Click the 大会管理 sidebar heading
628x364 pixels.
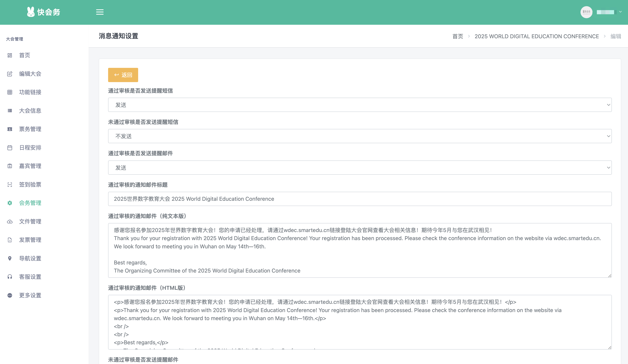click(14, 39)
